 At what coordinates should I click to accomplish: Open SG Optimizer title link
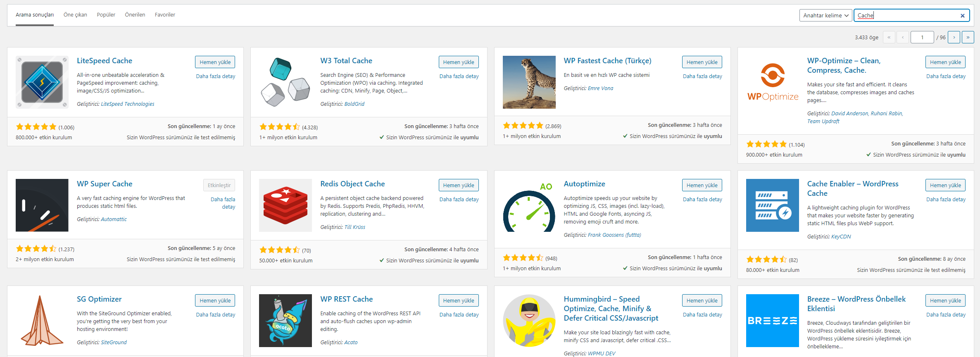99,299
